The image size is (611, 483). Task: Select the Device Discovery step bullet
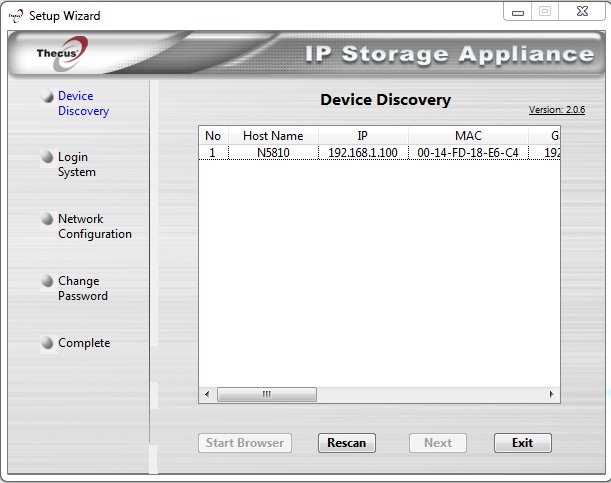click(45, 97)
